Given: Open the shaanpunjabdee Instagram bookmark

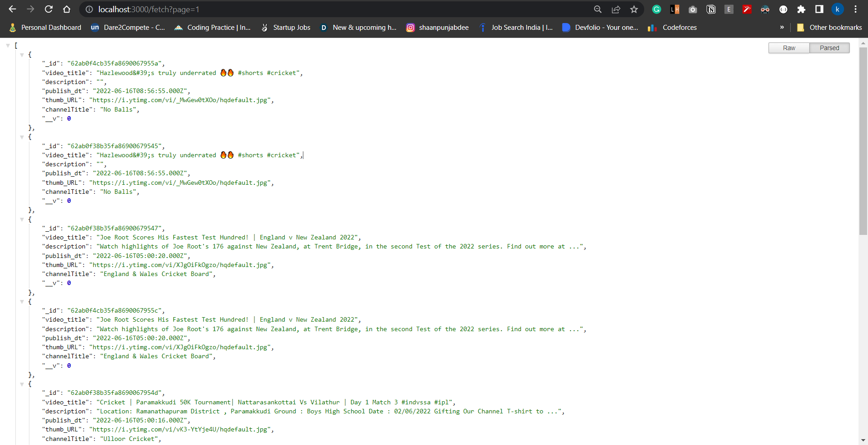Looking at the screenshot, I should (x=438, y=28).
